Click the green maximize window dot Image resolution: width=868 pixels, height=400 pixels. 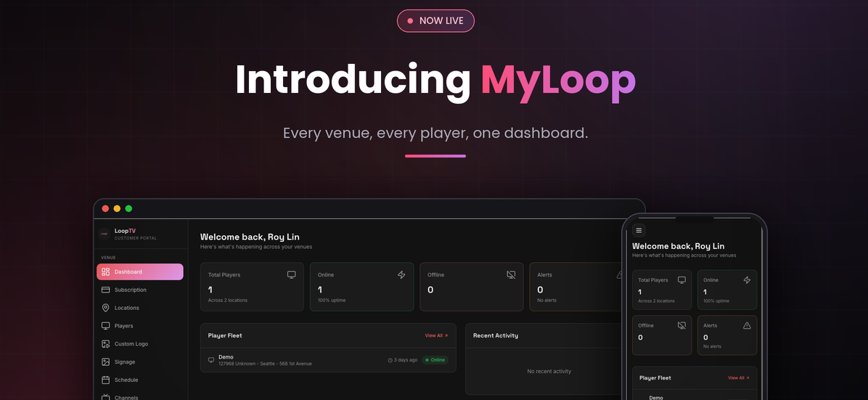point(128,208)
